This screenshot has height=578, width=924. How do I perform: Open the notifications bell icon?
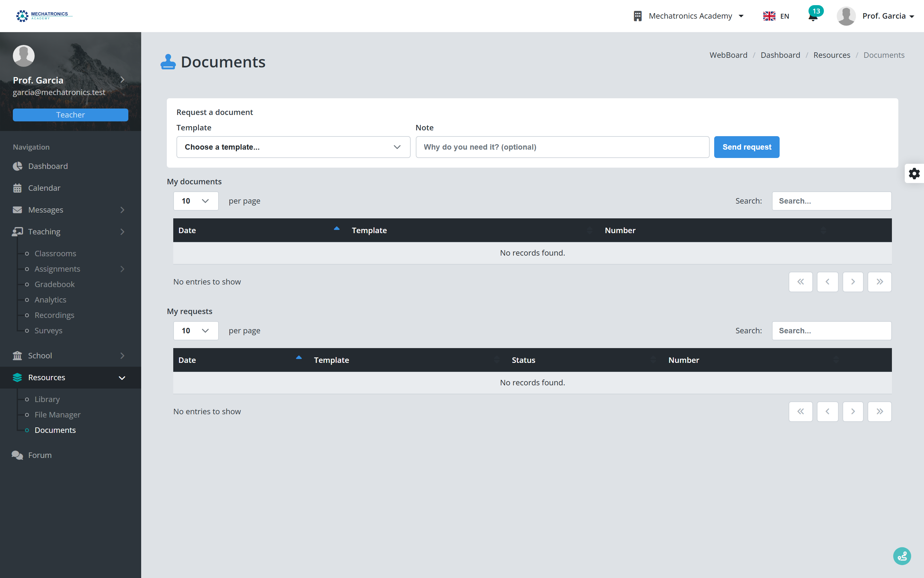point(813,16)
